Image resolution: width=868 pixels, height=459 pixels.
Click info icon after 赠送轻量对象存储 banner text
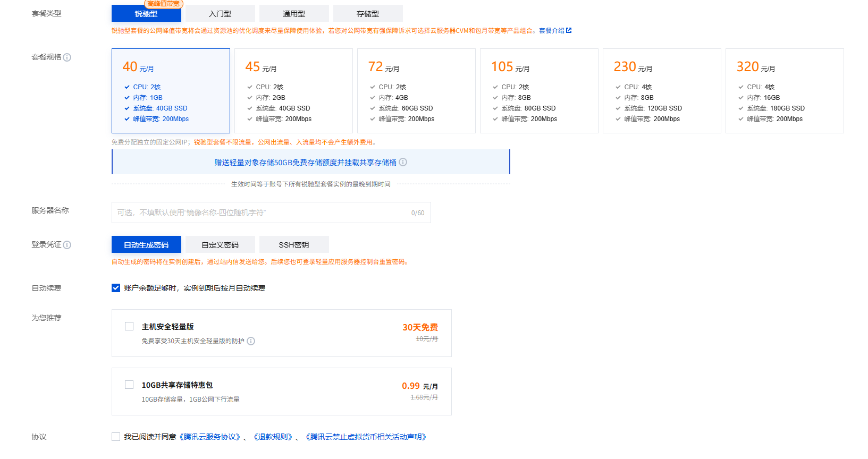(x=403, y=162)
